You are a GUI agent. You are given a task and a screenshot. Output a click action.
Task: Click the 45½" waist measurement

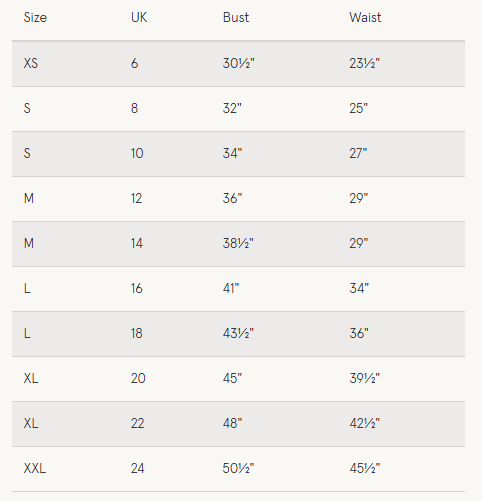coord(365,468)
